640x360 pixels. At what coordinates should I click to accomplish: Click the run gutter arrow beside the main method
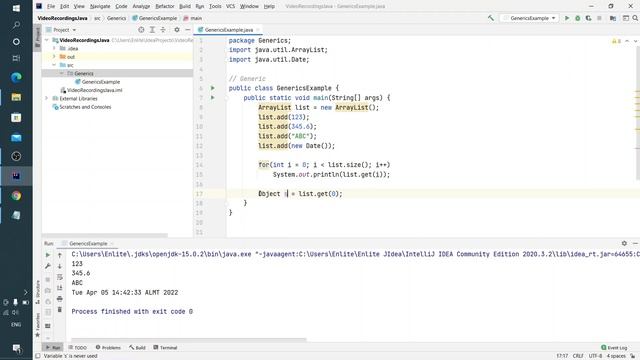213,98
